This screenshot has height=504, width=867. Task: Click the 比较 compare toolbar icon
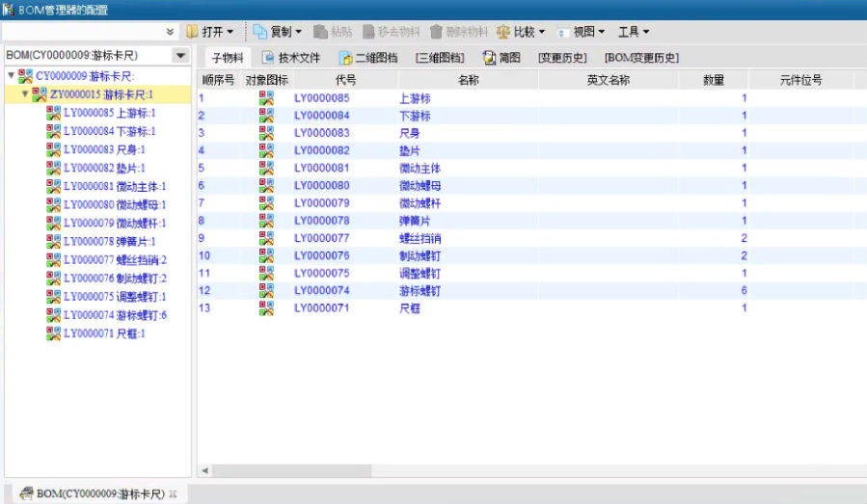click(x=503, y=32)
